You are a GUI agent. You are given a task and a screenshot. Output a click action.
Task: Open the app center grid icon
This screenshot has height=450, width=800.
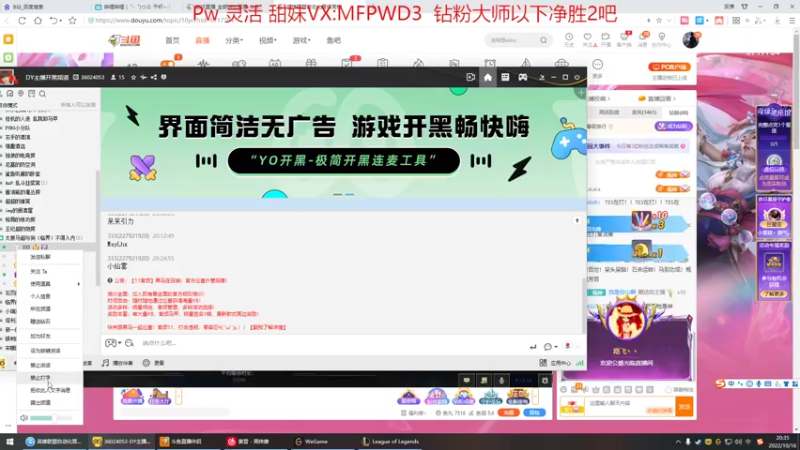click(543, 363)
